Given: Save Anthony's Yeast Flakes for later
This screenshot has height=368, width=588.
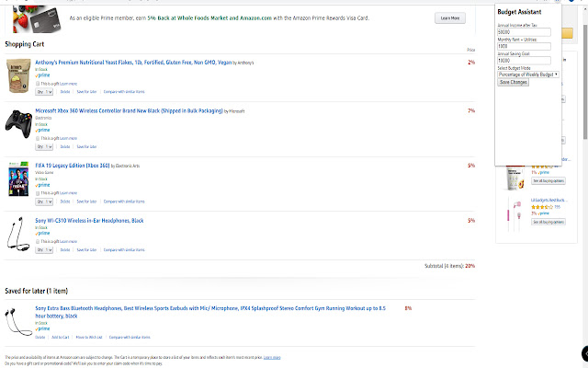Looking at the screenshot, I should coord(86,92).
